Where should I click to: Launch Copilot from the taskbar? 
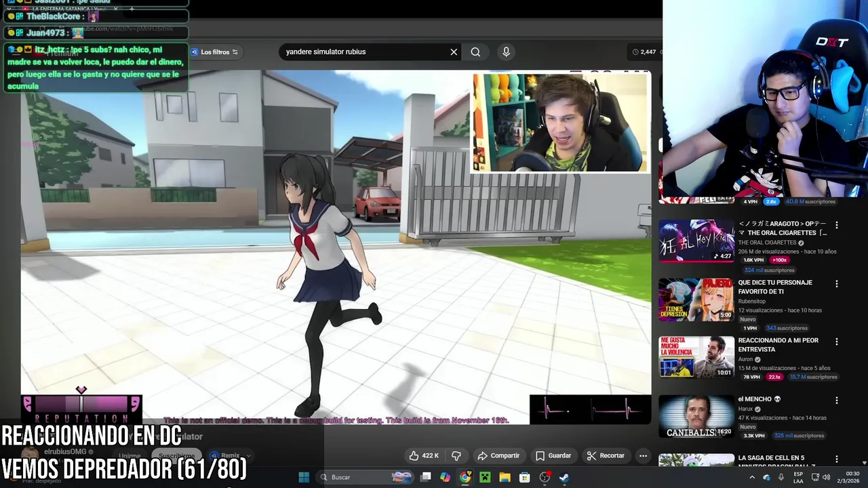click(445, 477)
